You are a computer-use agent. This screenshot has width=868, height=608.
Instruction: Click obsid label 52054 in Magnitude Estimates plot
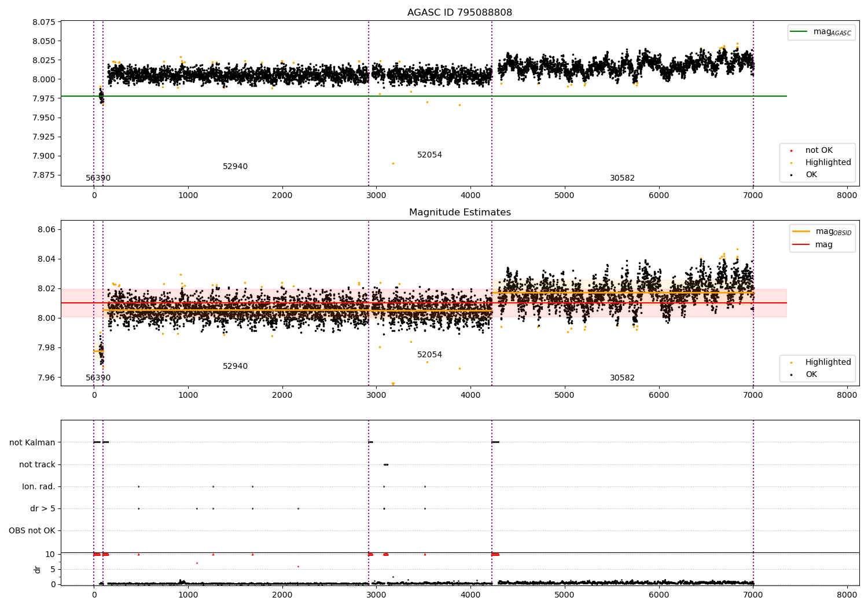tap(429, 355)
